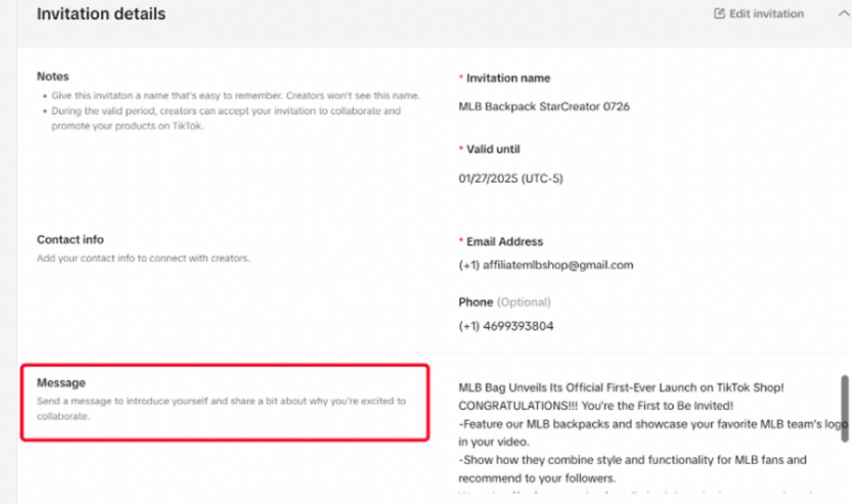Screen dimensions: 852x504
Task: Click the Invitation name field label
Action: pos(508,78)
